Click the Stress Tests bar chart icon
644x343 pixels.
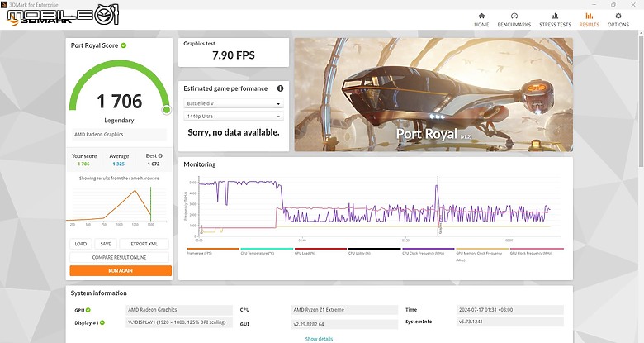555,16
